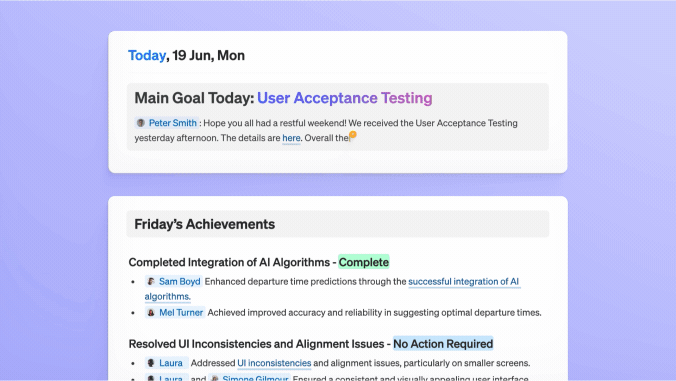Open the 'here' details link

[x=291, y=138]
